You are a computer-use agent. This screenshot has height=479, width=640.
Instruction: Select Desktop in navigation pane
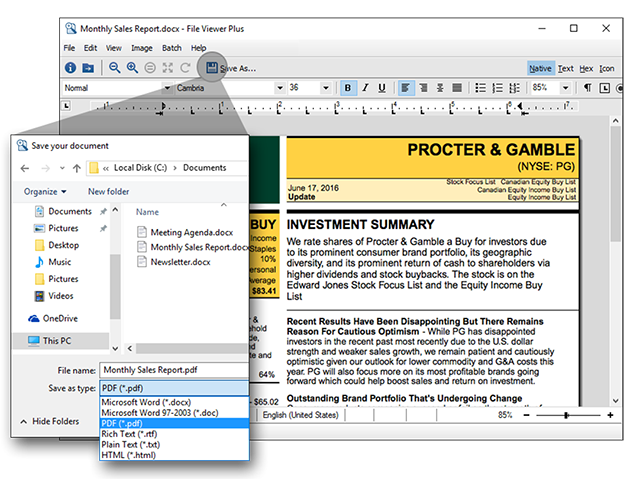click(58, 245)
